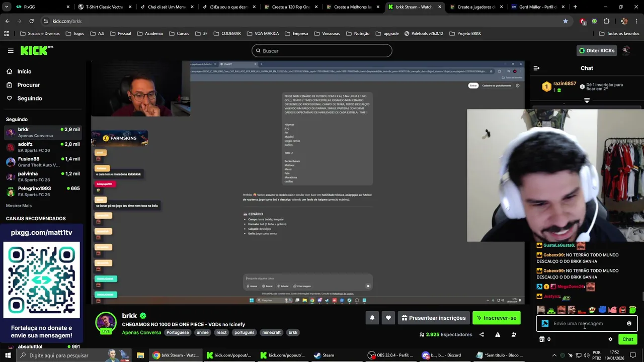This screenshot has height=362, width=644.
Task: Follow channel with the heart icon
Action: [x=388, y=318]
